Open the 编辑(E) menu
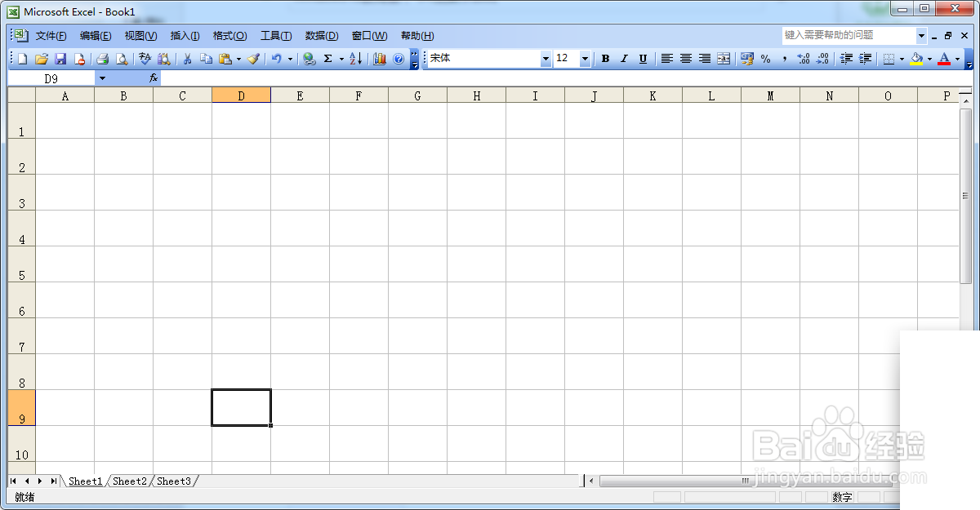This screenshot has width=980, height=510. click(96, 36)
